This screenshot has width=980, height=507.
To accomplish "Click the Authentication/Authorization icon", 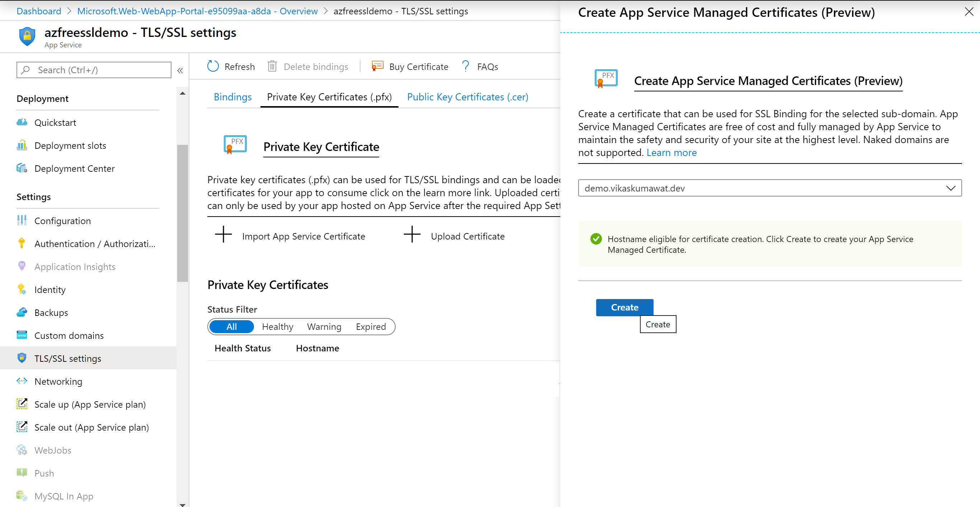I will point(23,244).
